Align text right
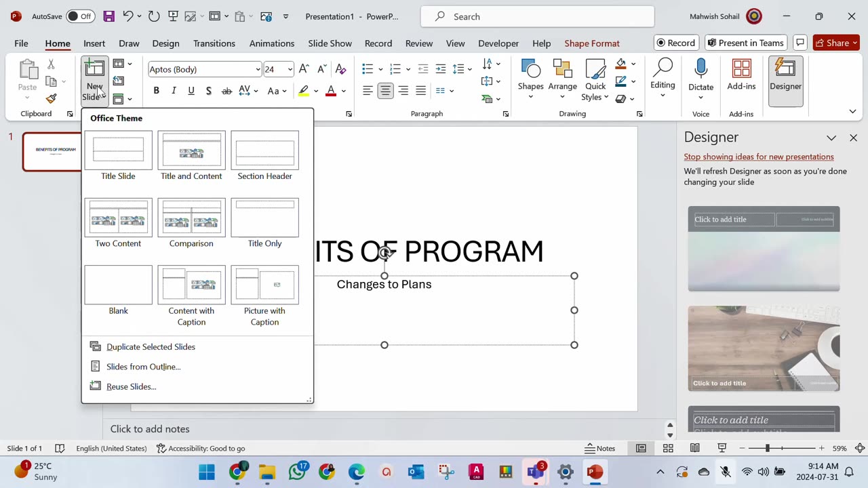 point(403,91)
